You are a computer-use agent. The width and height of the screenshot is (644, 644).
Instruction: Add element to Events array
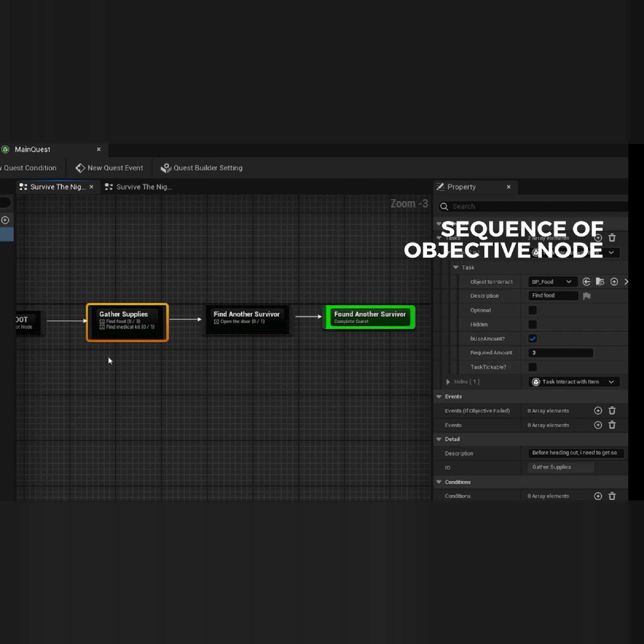tap(598, 425)
